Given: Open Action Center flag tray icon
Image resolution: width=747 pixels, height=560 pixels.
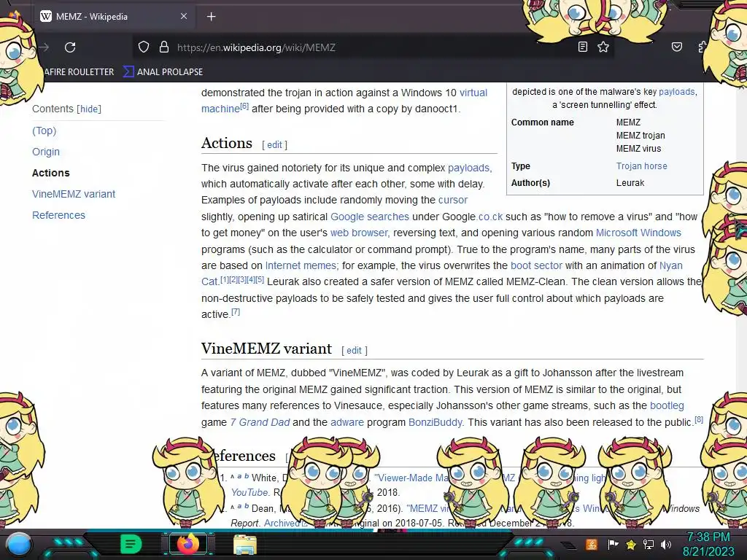Looking at the screenshot, I should 613,544.
